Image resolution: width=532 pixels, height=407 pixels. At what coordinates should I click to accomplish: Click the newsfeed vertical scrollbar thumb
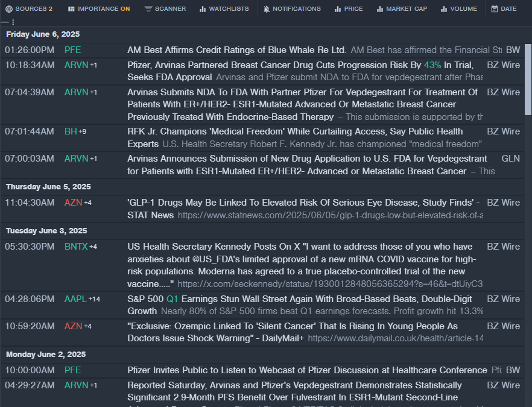528,80
